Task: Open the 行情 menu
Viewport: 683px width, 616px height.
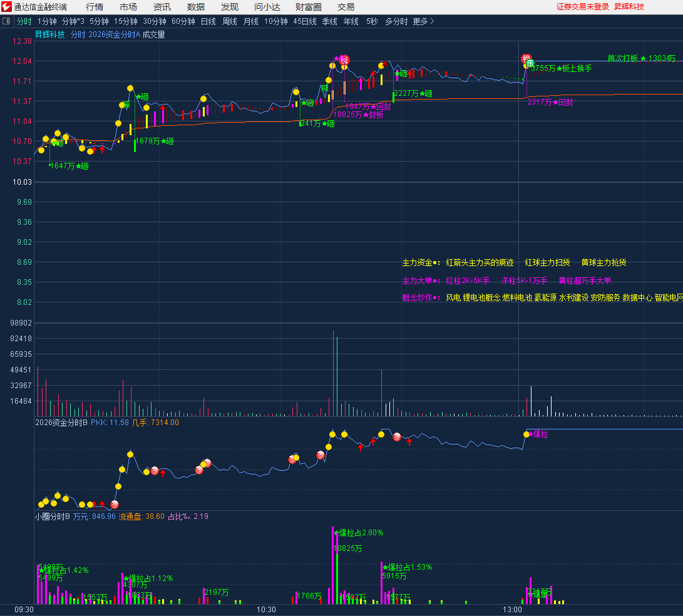Action: [95, 7]
